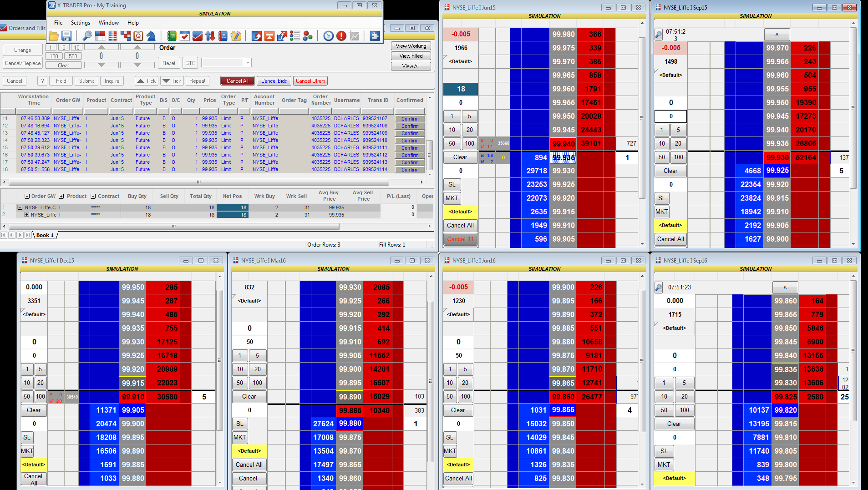The width and height of the screenshot is (868, 490).
Task: Open the folder with pencil icon
Action: [x=236, y=36]
